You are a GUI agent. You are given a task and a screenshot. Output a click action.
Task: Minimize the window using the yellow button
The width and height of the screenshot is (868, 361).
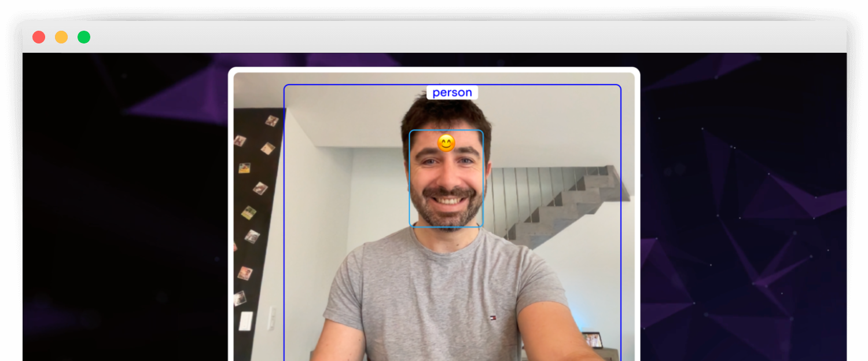61,37
